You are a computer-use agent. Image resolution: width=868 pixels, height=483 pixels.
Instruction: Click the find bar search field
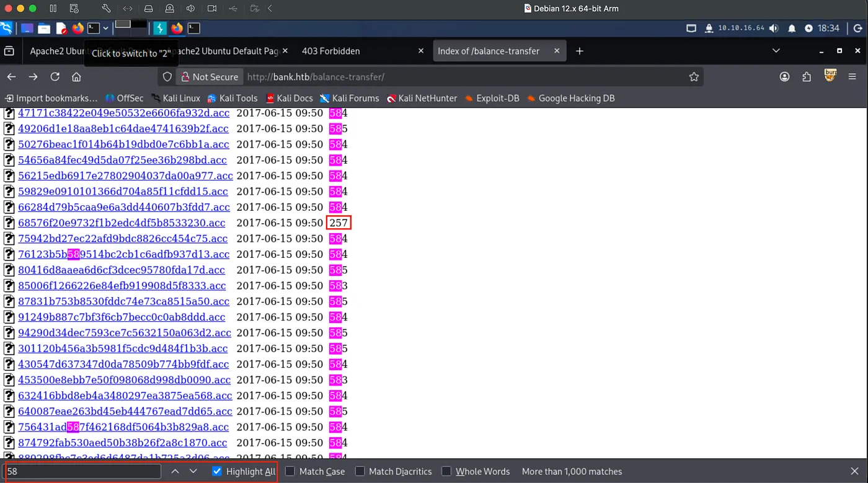[82, 471]
